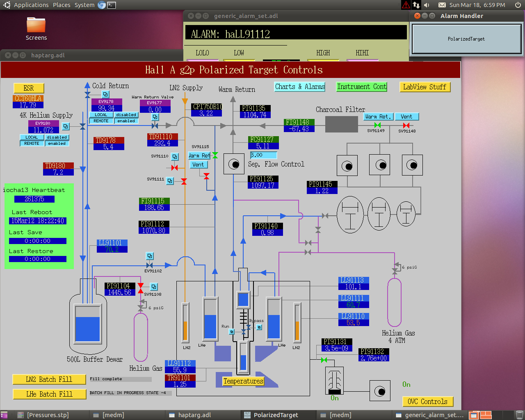Click the clock showing Sun Mar 18, 6:59 PM
Viewport: 525px width, 420px height.
tap(477, 5)
